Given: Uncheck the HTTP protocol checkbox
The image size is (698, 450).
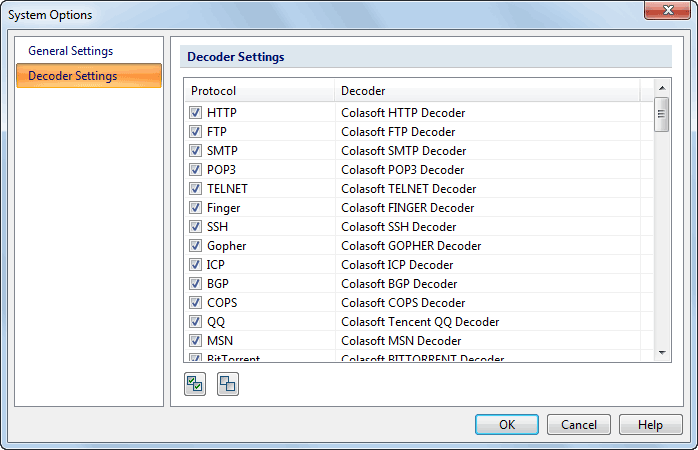Looking at the screenshot, I should click(x=195, y=113).
